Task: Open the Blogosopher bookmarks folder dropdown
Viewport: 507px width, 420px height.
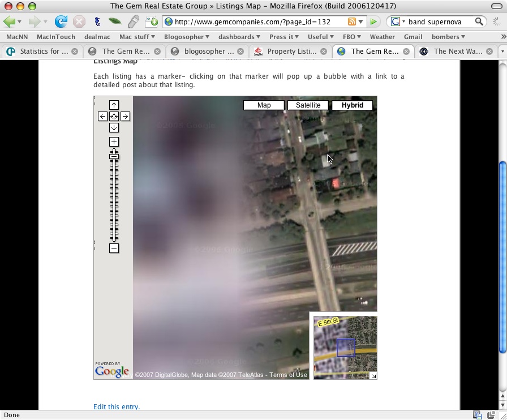Action: [186, 37]
